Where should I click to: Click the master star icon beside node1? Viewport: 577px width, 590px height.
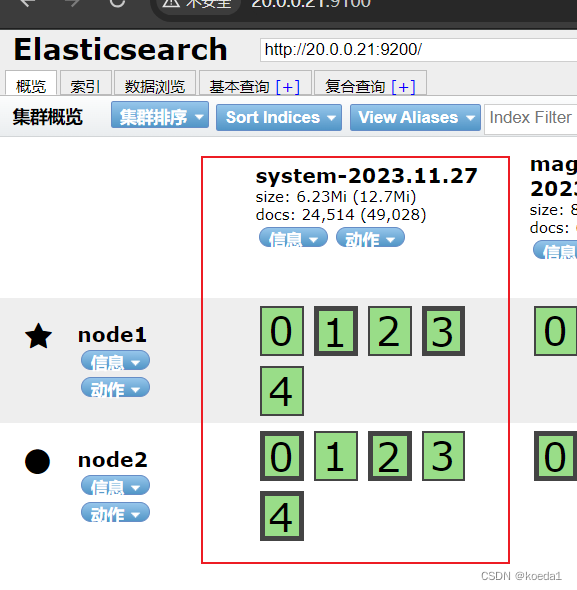pyautogui.click(x=38, y=336)
